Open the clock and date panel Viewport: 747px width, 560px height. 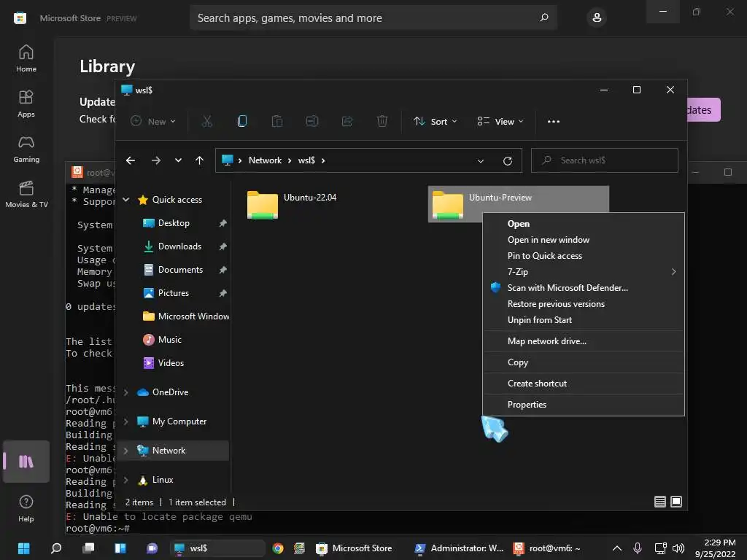click(716, 548)
